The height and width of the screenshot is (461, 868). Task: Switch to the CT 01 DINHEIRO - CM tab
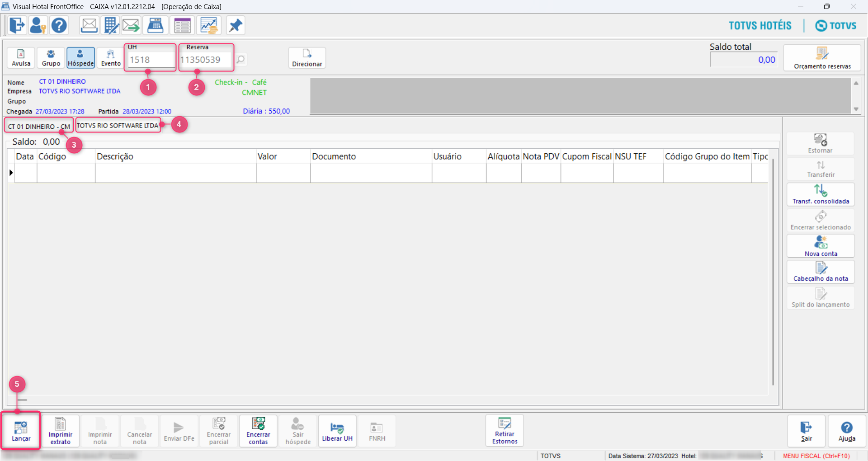pos(39,126)
